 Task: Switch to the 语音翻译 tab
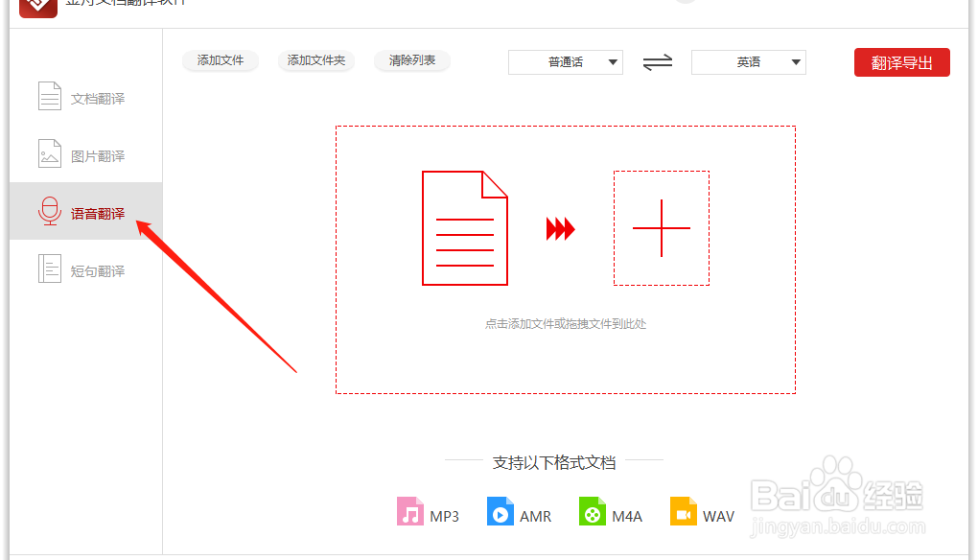[x=86, y=212]
